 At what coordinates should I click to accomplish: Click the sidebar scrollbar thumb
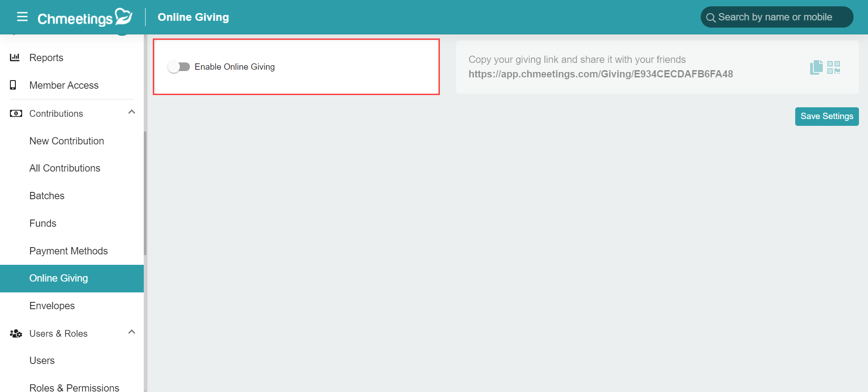145,193
